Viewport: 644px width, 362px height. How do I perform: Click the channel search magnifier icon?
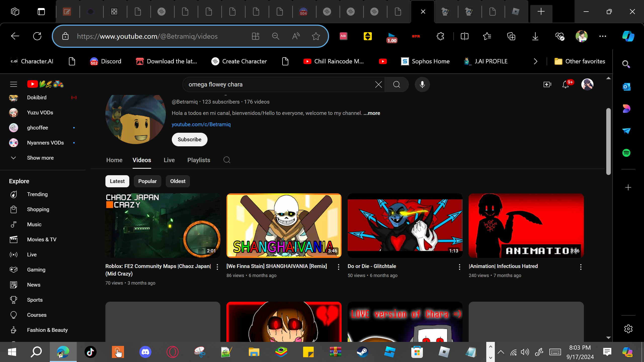click(x=227, y=160)
